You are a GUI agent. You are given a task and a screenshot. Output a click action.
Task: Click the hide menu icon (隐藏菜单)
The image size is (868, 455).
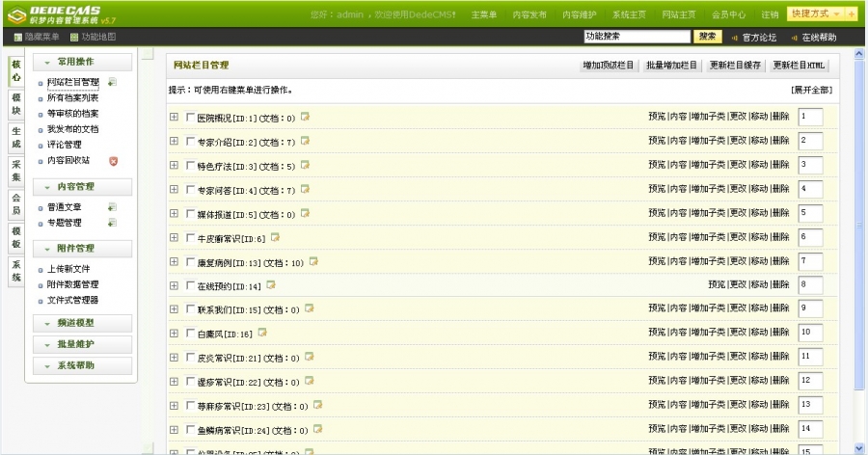tap(18, 37)
